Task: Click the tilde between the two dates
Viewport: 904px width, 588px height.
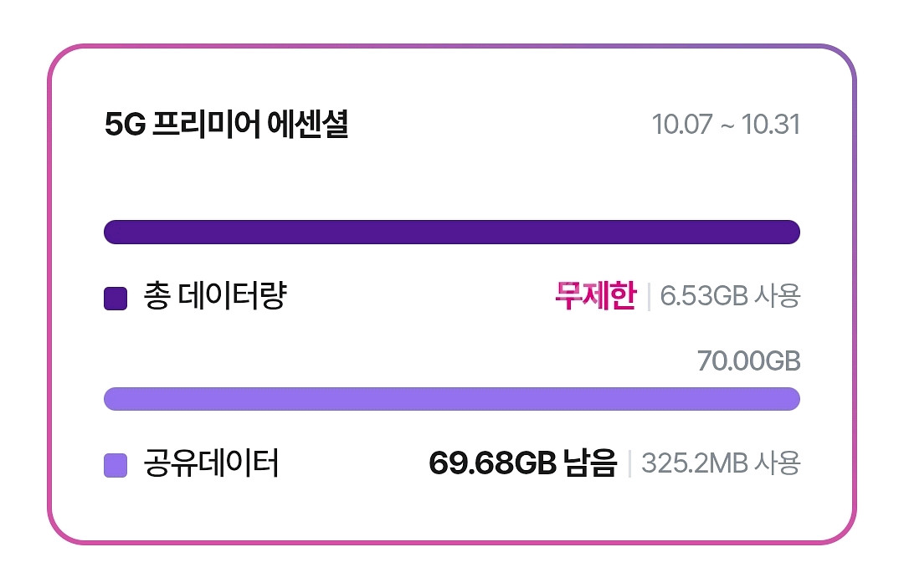Action: (x=727, y=125)
